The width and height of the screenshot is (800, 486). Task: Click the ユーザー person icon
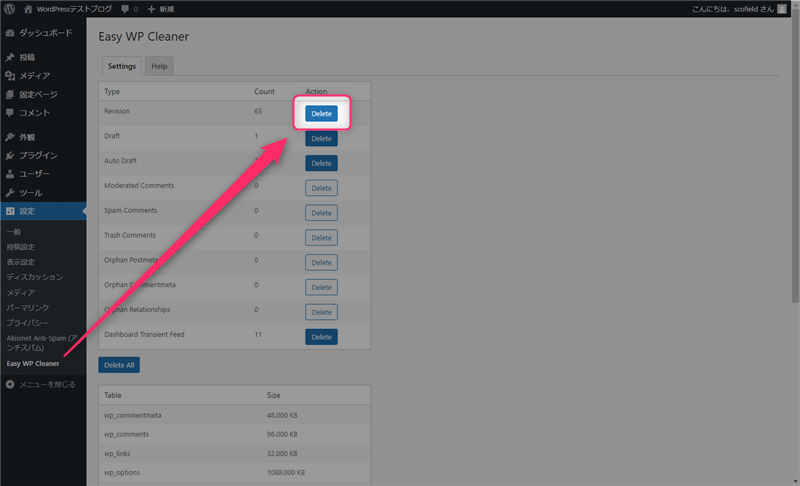point(10,174)
